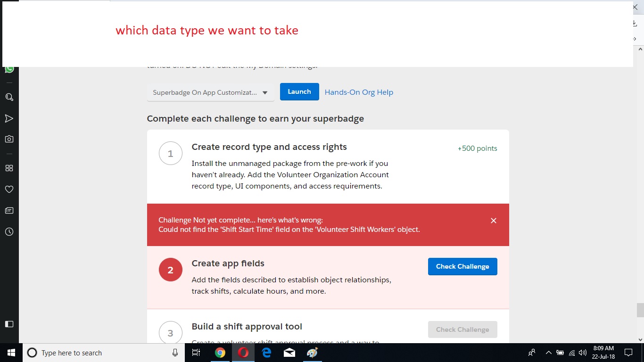Open history clock icon in sidebar
This screenshot has height=362, width=644.
(9, 231)
